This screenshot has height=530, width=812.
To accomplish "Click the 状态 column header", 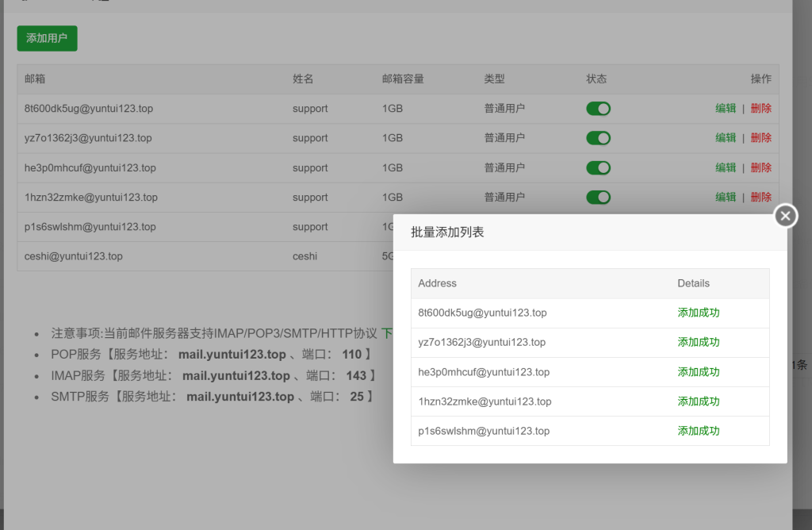I will point(596,79).
